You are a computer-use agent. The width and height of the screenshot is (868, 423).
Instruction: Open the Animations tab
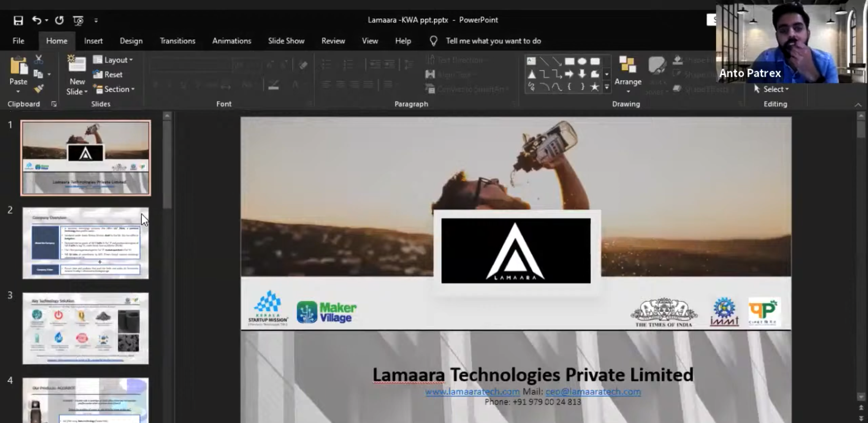click(x=232, y=41)
